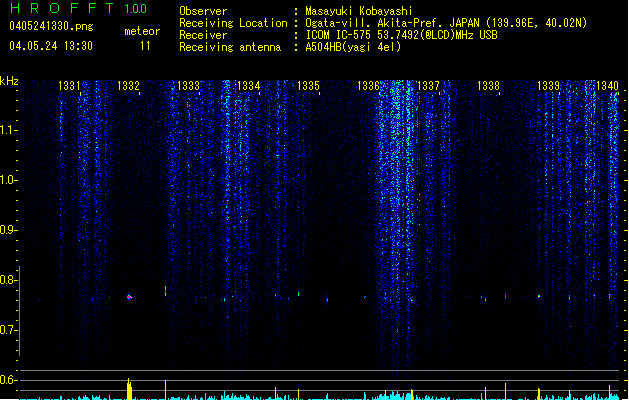Click the Receiving Location value text
The height and width of the screenshot is (400, 629).
446,23
